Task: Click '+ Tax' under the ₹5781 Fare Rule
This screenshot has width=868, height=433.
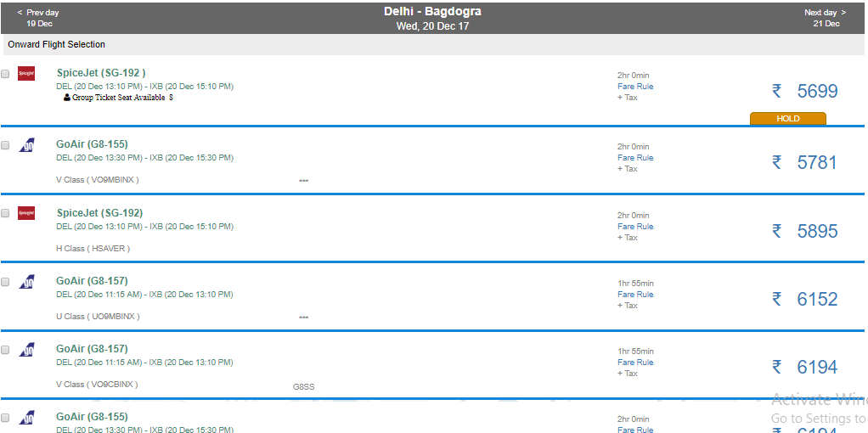Action: coord(628,169)
